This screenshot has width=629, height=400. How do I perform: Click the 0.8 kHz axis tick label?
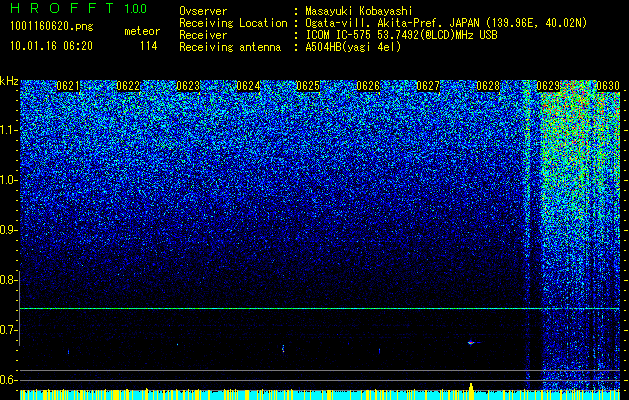(7, 280)
